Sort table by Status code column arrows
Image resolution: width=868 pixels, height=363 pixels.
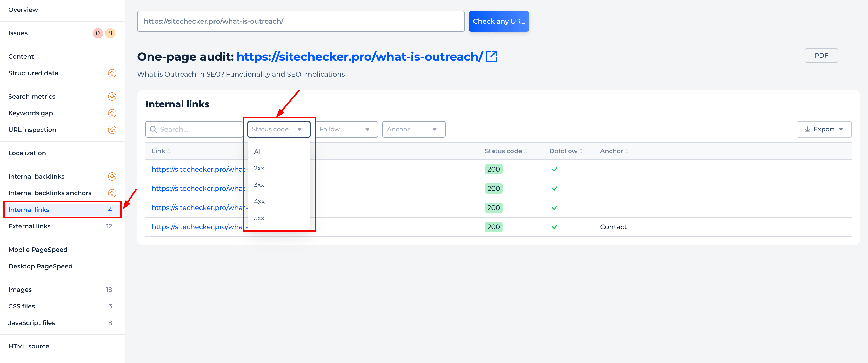tap(525, 151)
